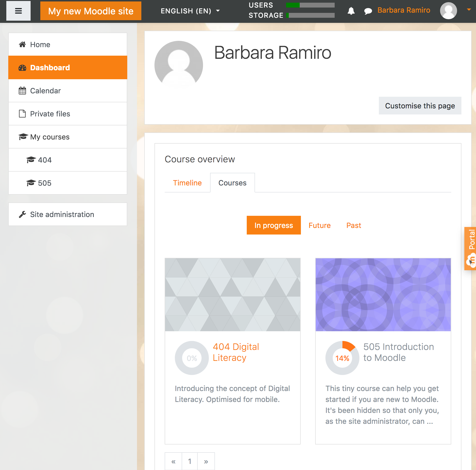Click the 14% progress ring
This screenshot has height=470, width=476.
click(x=342, y=358)
